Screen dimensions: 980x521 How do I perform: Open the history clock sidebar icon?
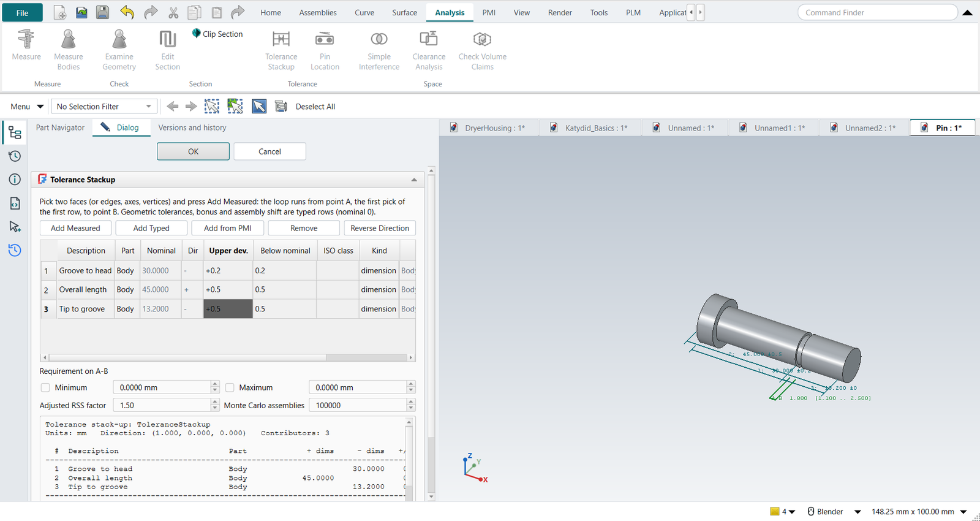tap(15, 156)
